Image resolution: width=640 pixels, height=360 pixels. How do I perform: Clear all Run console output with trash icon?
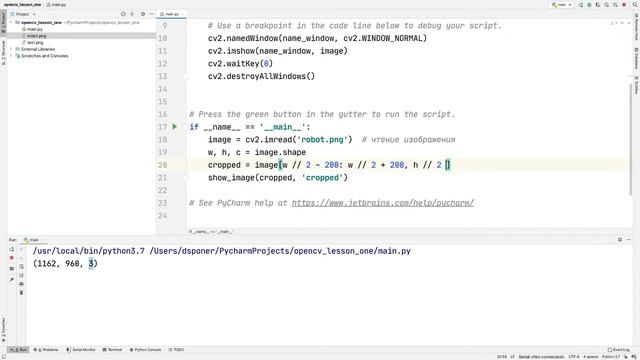pos(21,293)
